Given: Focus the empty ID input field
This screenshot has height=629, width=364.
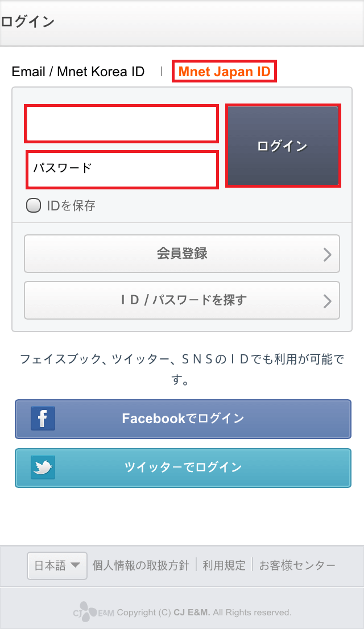Looking at the screenshot, I should (122, 123).
